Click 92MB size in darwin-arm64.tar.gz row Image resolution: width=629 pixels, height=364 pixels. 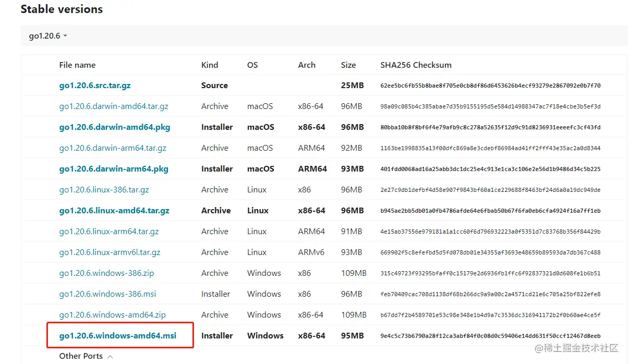coord(352,148)
